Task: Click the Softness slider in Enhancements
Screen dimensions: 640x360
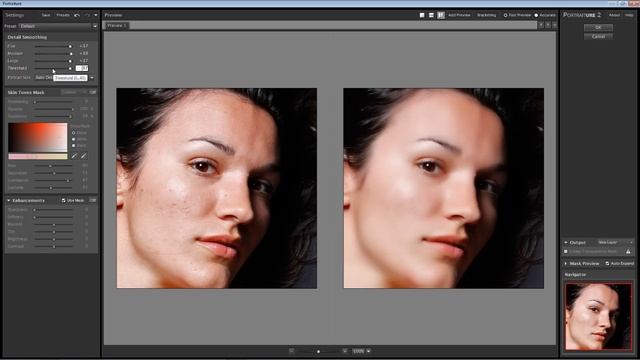Action: pyautogui.click(x=53, y=217)
